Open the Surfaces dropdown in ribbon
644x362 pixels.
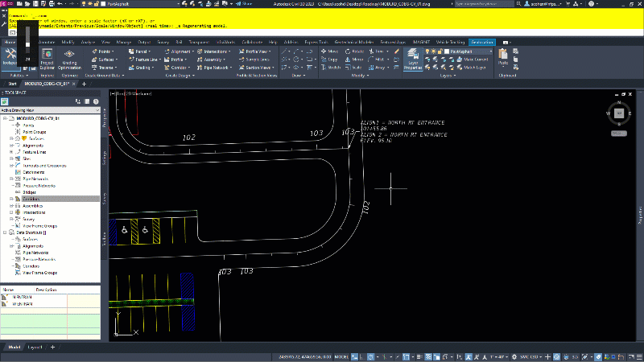(x=105, y=60)
